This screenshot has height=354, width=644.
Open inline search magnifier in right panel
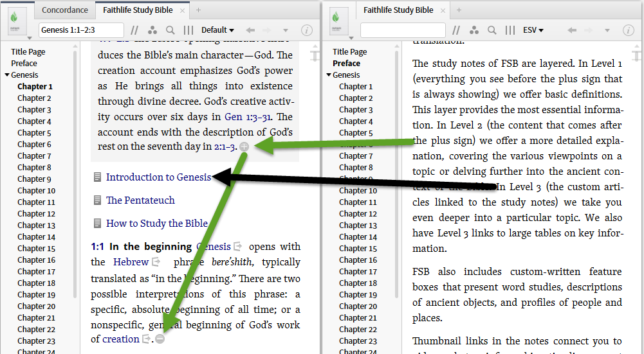coord(492,30)
